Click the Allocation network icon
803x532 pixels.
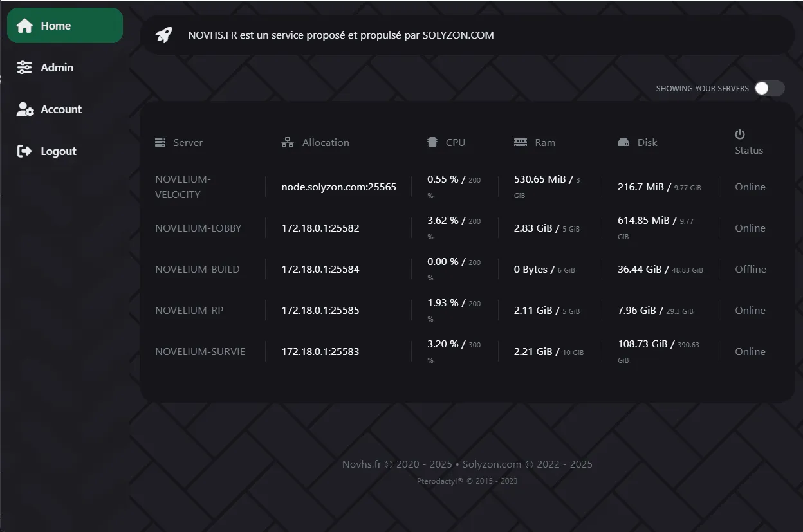tap(288, 142)
